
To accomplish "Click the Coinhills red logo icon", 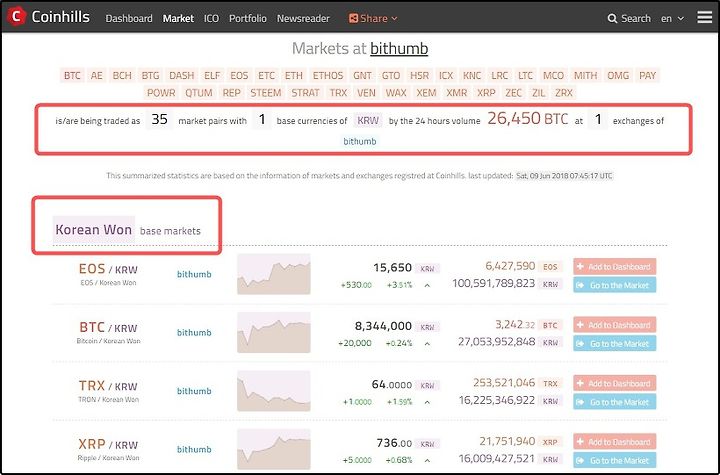I will (17, 17).
